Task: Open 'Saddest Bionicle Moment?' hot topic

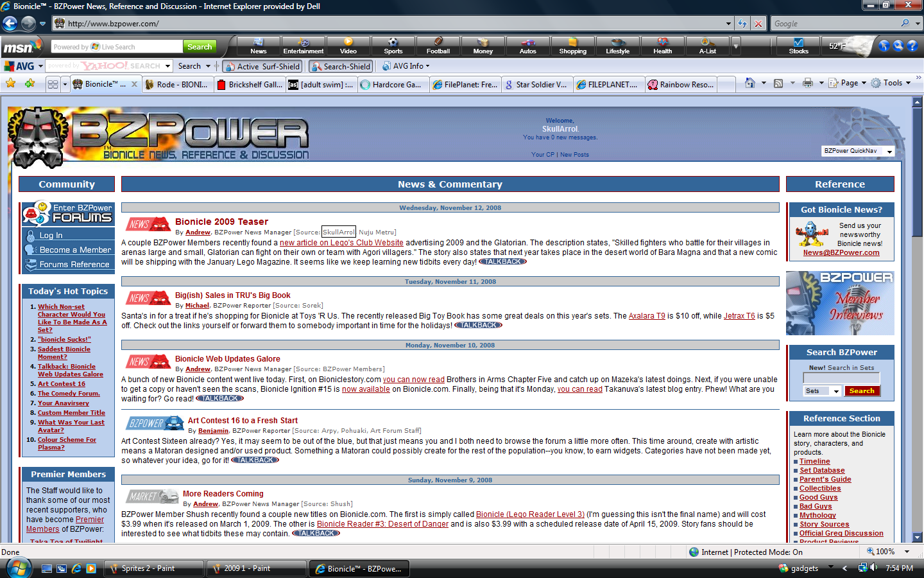Action: [64, 353]
